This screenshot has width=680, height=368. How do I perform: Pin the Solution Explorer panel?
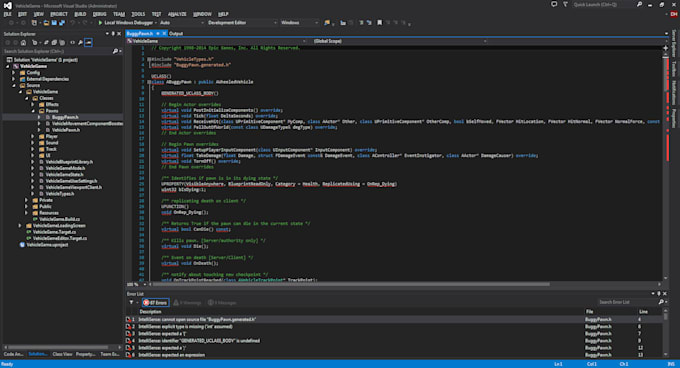(113, 34)
